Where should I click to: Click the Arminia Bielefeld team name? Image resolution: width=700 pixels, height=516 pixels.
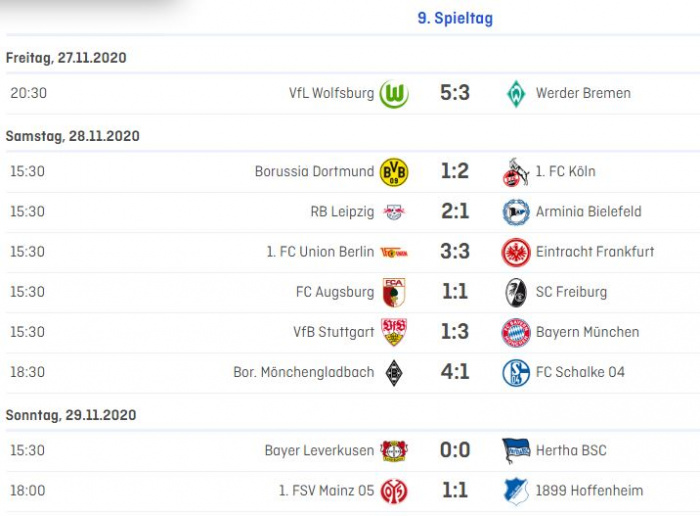(588, 212)
